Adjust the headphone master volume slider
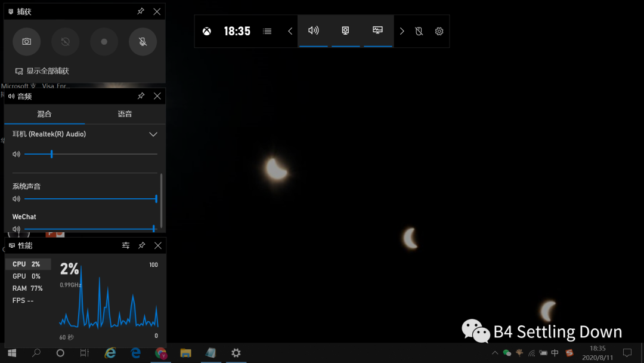The height and width of the screenshot is (363, 644). [x=91, y=154]
